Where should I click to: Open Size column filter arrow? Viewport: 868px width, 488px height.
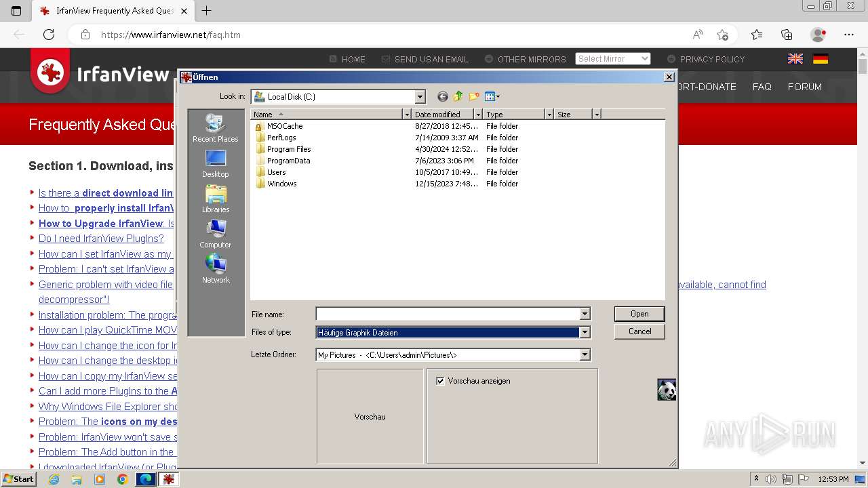[597, 115]
